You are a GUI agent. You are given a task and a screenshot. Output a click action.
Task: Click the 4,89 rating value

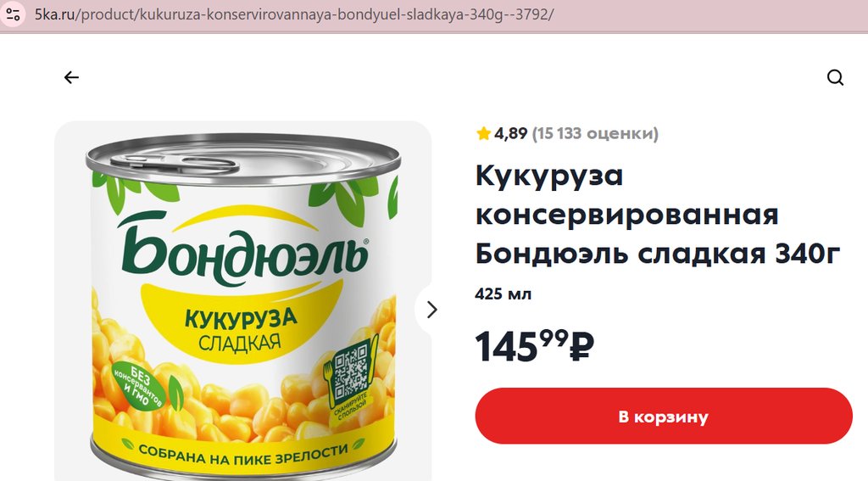pos(510,133)
